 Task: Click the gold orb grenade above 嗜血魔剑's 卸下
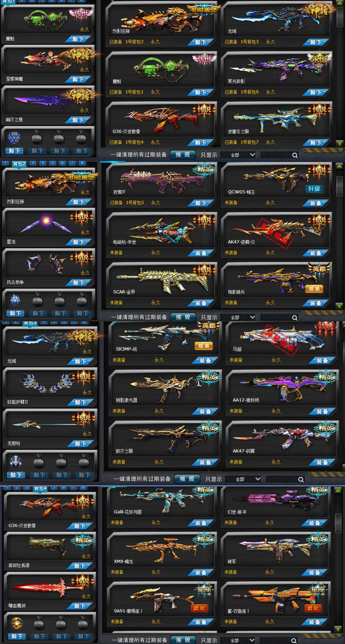click(x=17, y=623)
